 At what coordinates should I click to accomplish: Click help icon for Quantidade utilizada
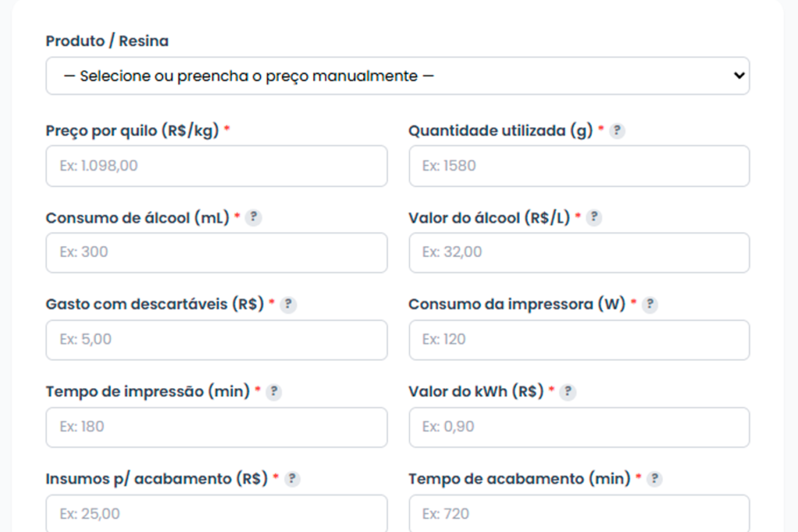click(617, 131)
